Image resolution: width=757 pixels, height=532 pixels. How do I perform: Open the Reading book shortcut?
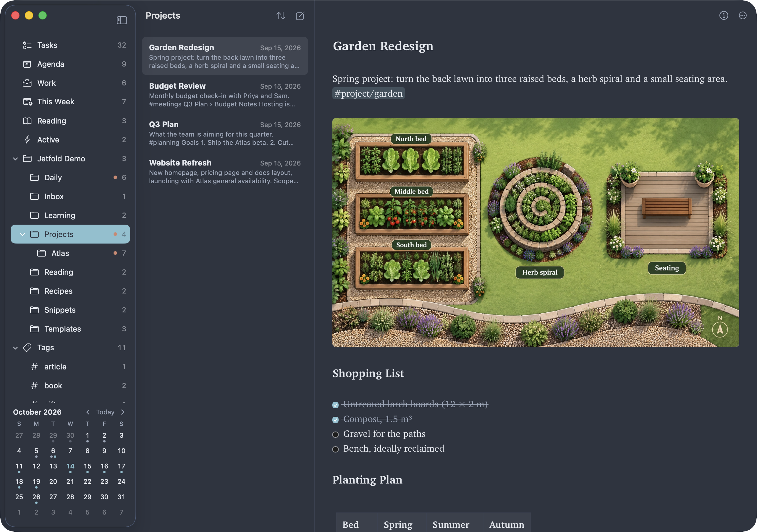click(x=70, y=121)
